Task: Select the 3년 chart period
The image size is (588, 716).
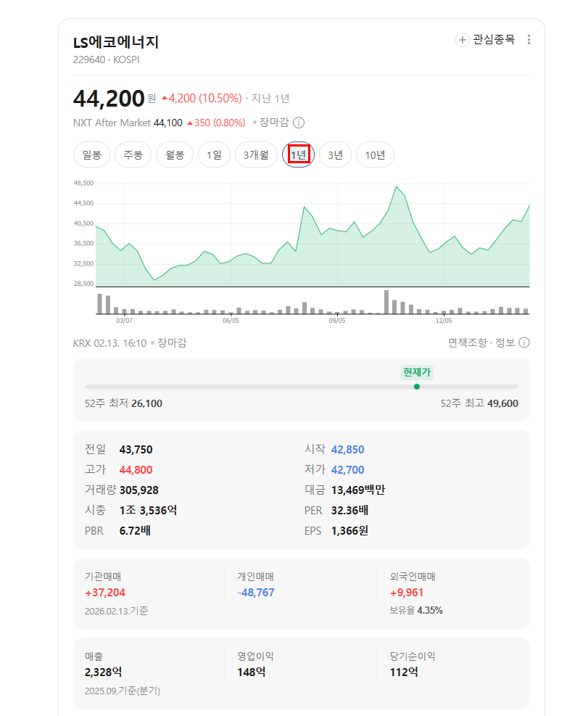Action: 335,155
